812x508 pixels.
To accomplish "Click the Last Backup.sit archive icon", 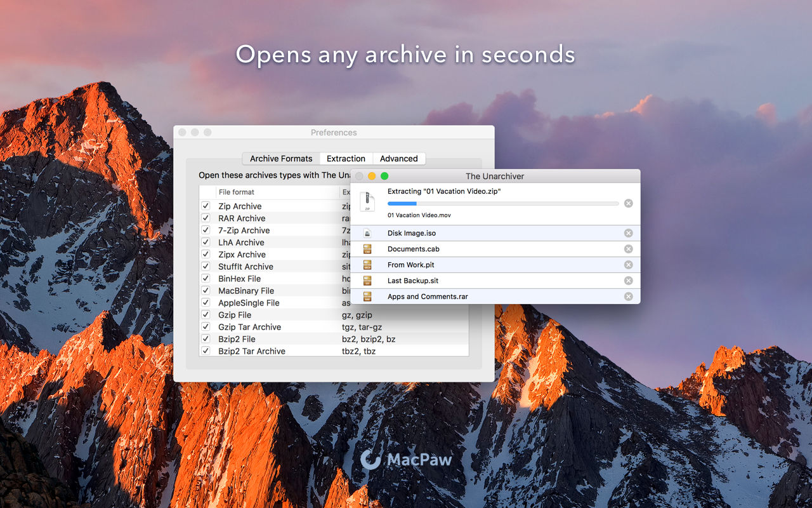I will point(367,281).
